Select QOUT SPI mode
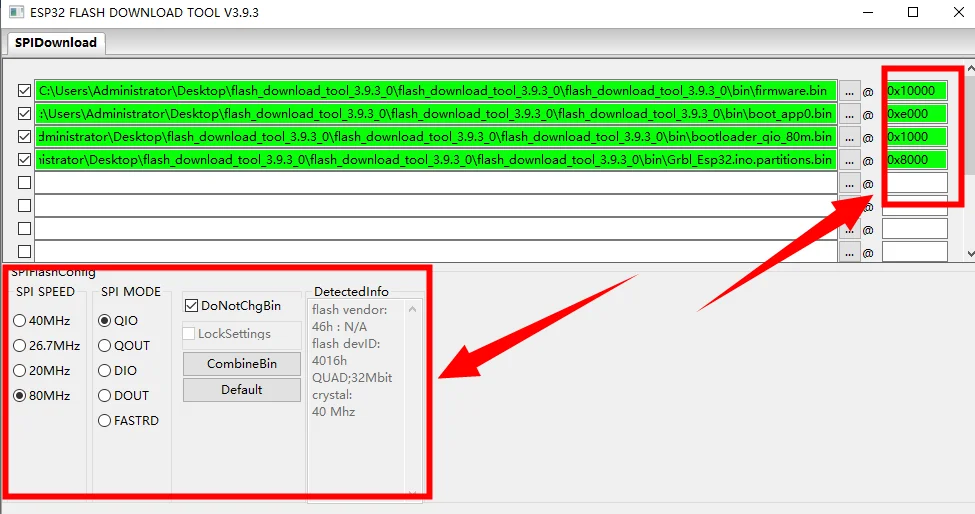This screenshot has width=975, height=514. click(124, 346)
